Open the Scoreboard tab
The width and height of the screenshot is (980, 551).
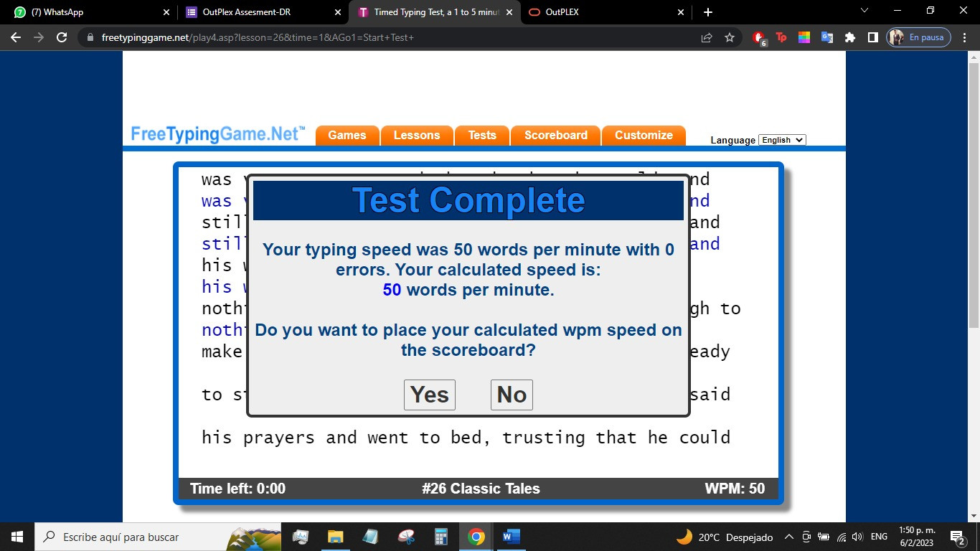click(556, 135)
